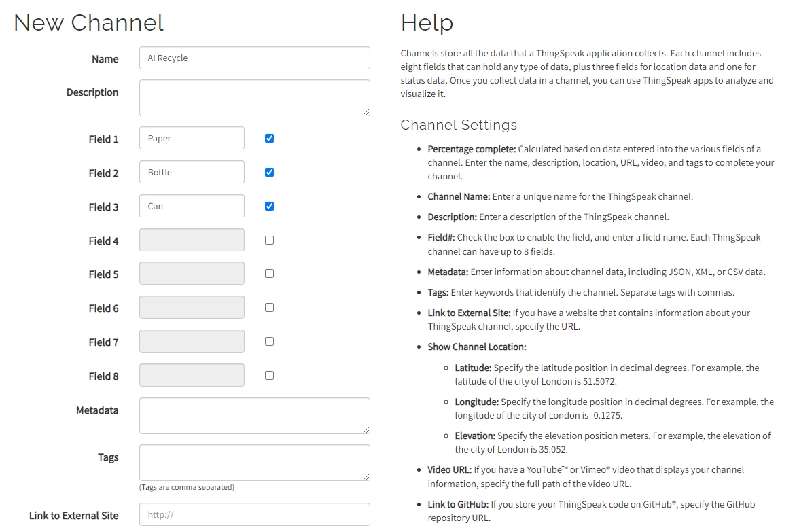This screenshot has width=797, height=532.
Task: Check the Field 5 checkbox
Action: 269,274
